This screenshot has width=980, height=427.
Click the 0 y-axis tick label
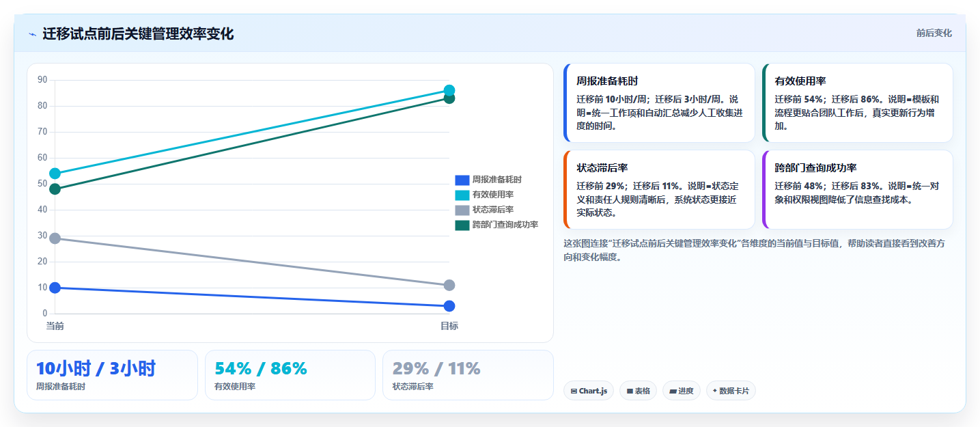click(x=44, y=314)
